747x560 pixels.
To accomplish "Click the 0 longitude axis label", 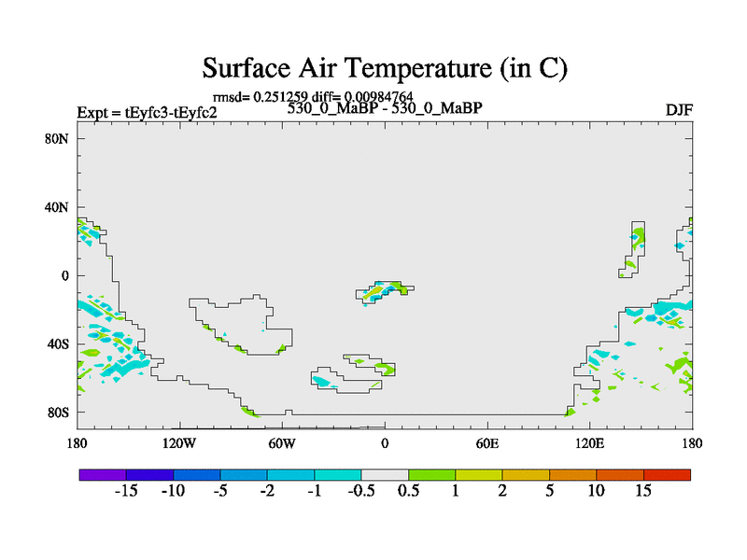I will click(385, 442).
